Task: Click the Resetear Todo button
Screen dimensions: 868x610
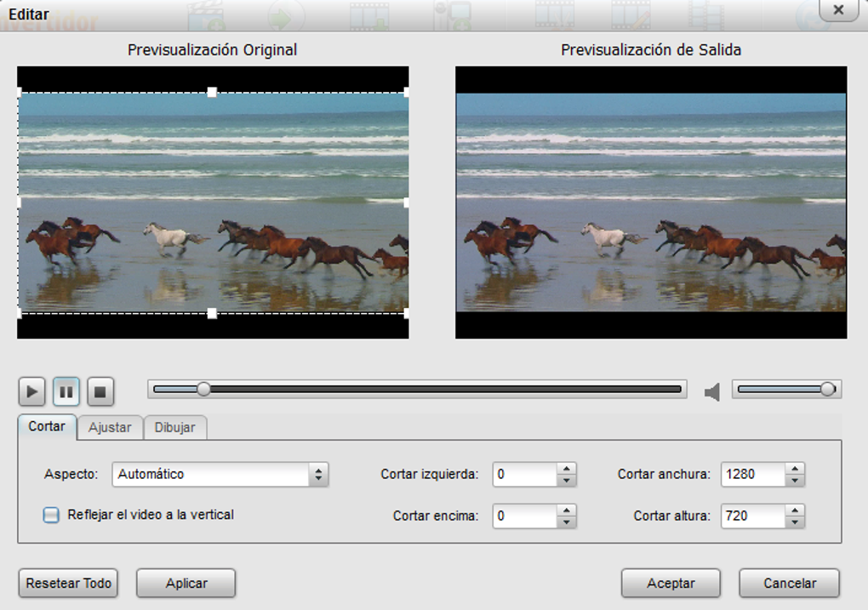Action: pyautogui.click(x=68, y=583)
